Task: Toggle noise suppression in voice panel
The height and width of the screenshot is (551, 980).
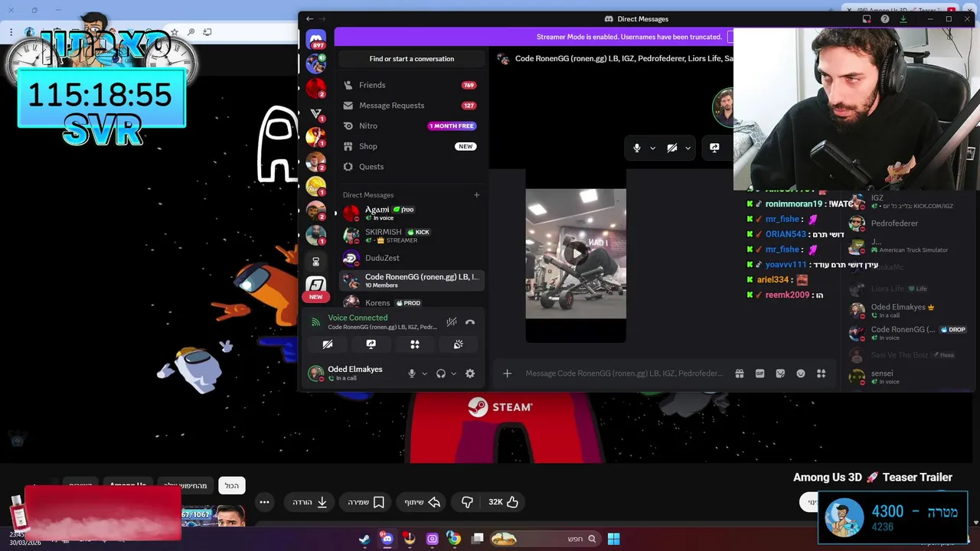Action: [x=452, y=322]
